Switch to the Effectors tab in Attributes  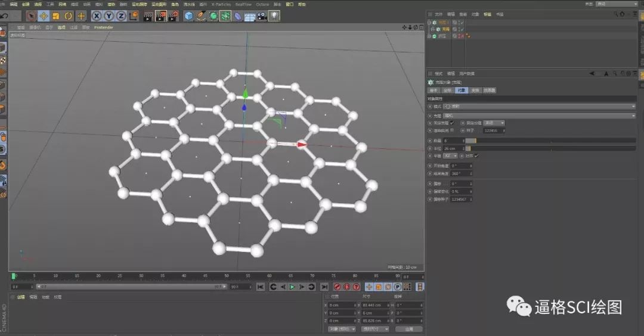point(489,91)
